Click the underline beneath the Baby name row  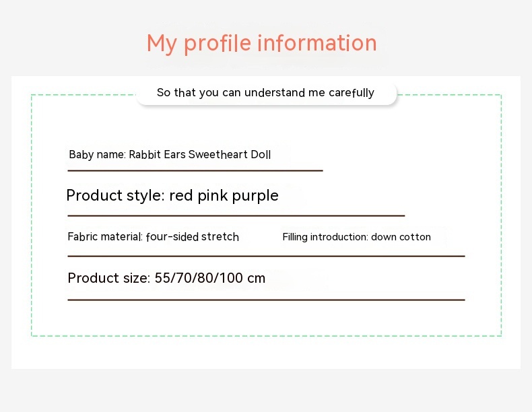click(x=195, y=171)
